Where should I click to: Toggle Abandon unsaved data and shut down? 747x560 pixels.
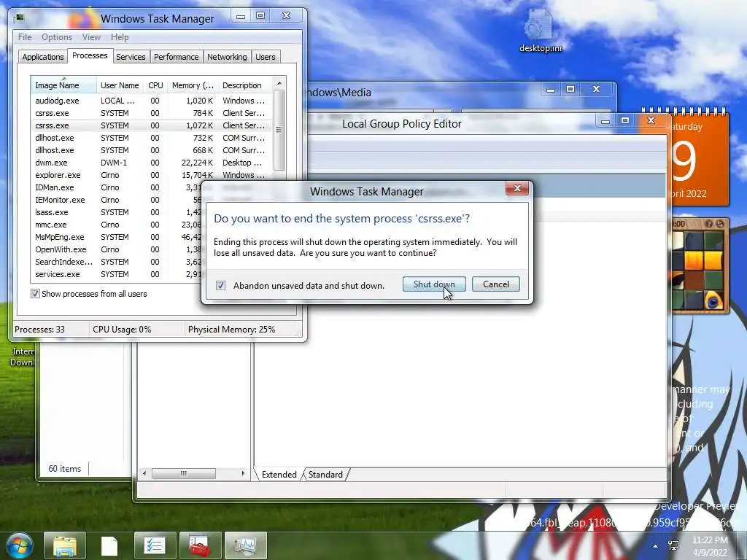click(220, 285)
